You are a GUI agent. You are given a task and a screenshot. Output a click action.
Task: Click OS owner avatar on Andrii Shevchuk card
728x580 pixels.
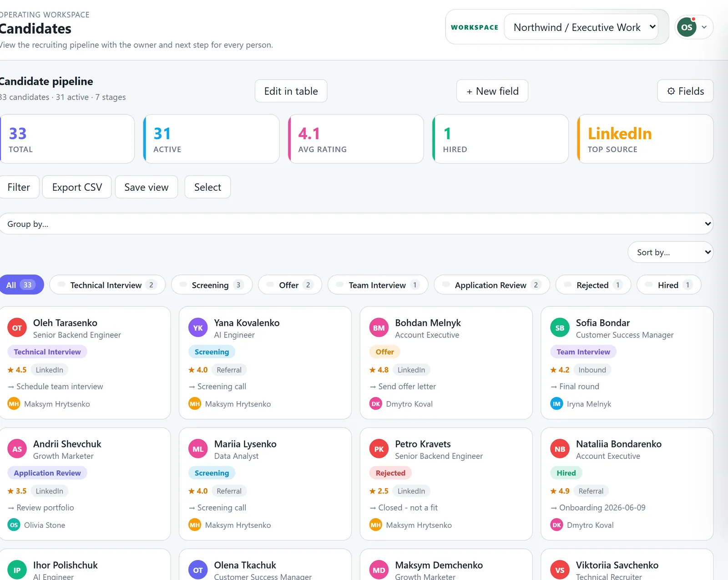[14, 525]
